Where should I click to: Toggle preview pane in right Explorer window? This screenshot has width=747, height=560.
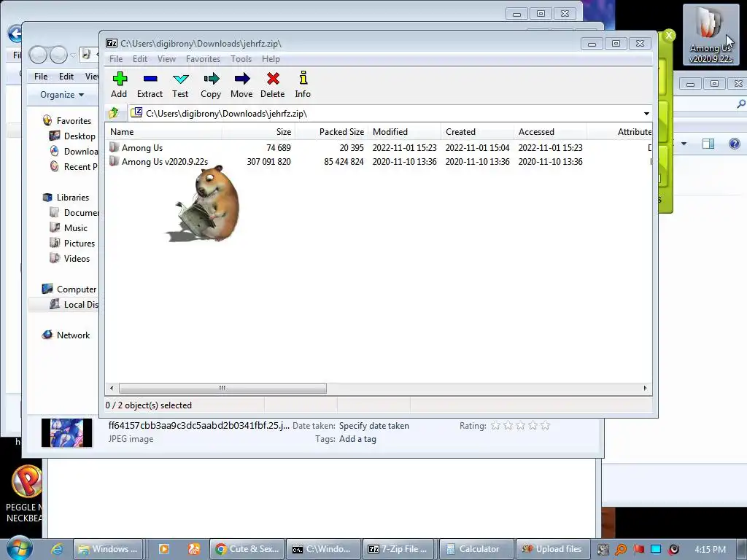coord(708,144)
